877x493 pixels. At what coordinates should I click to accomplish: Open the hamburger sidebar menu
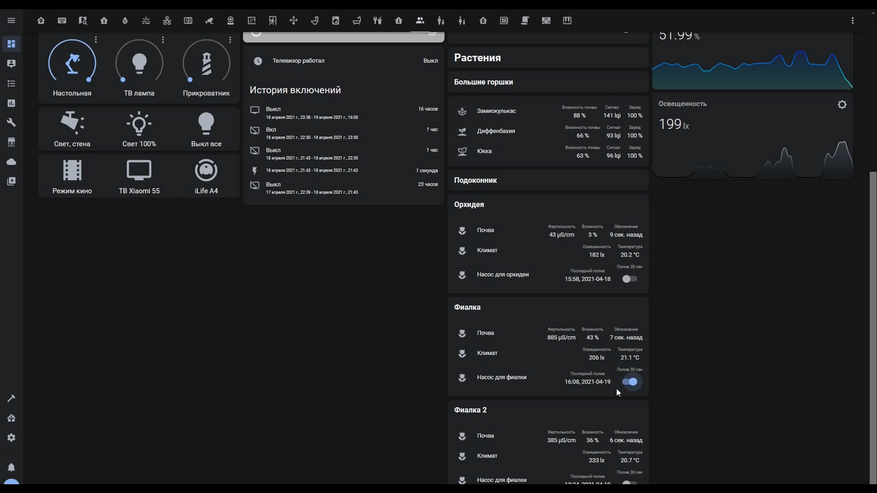point(11,20)
